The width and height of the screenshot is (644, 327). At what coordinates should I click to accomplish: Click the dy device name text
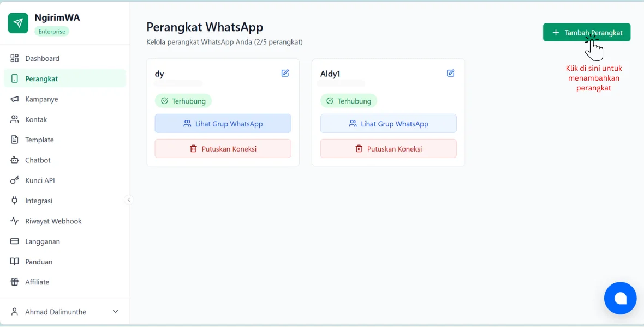pos(159,74)
